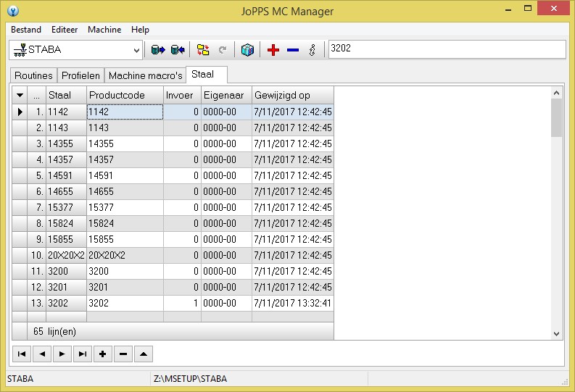This screenshot has width=575, height=392.
Task: Click Staal cell 3202
Action: coord(66,303)
